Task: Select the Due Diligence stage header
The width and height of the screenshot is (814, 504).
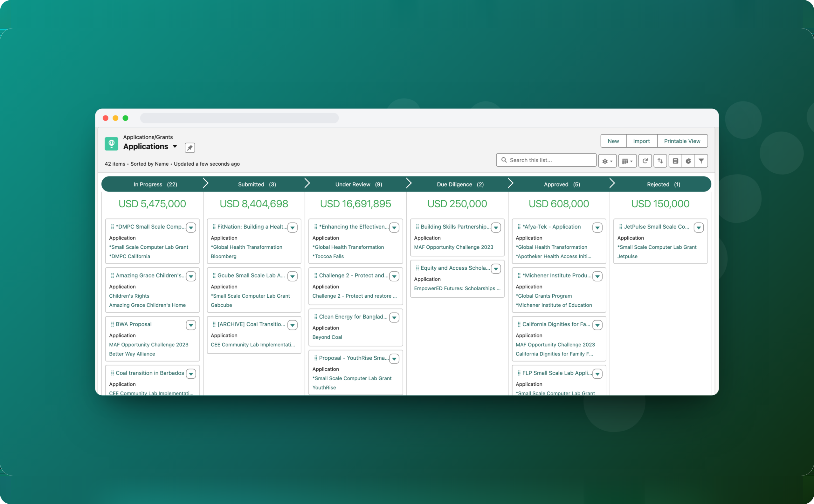Action: (x=460, y=184)
